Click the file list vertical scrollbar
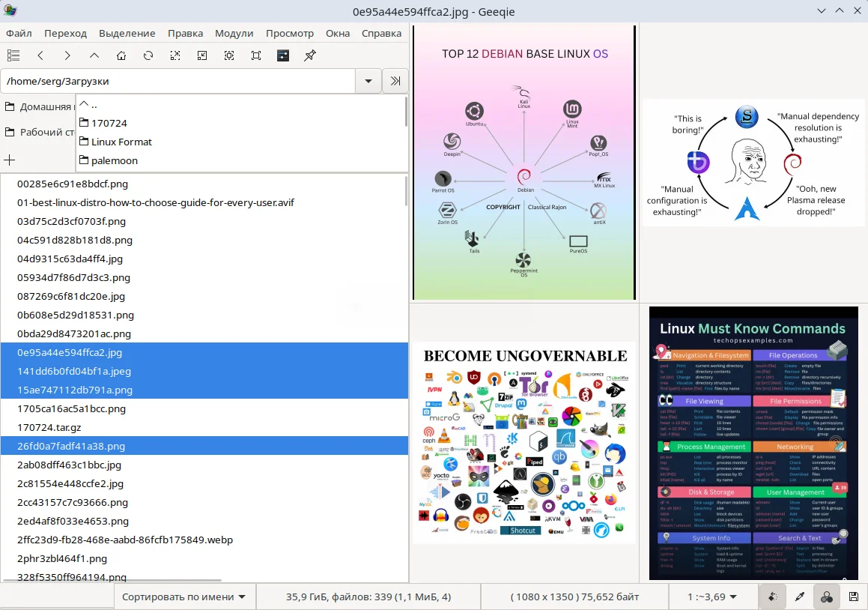 (x=406, y=191)
